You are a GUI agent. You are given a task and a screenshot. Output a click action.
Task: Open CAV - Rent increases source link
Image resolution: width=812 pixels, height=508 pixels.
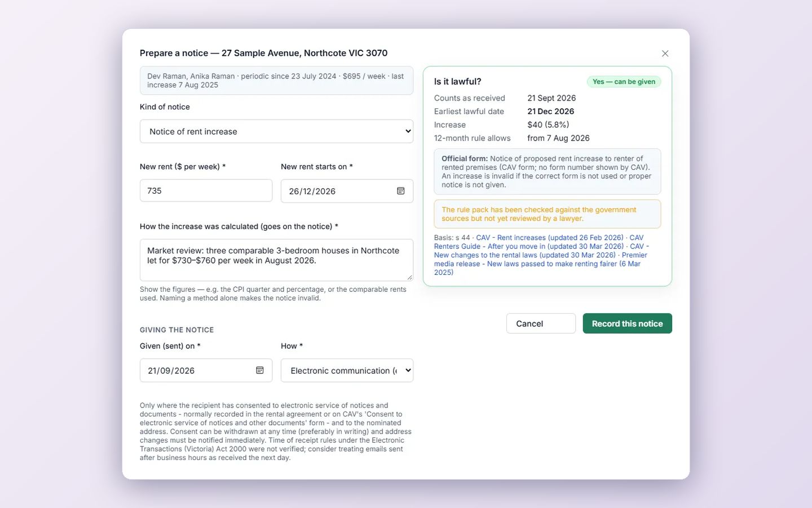[x=550, y=238]
